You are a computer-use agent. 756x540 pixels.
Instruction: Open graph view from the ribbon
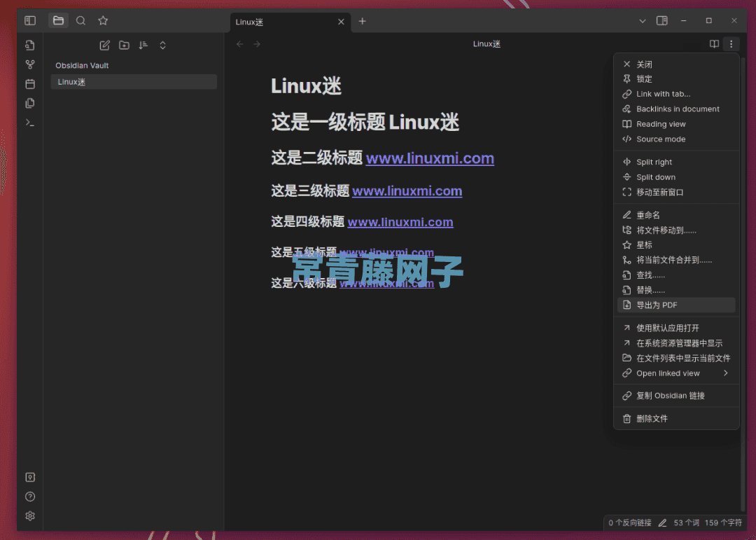click(30, 64)
